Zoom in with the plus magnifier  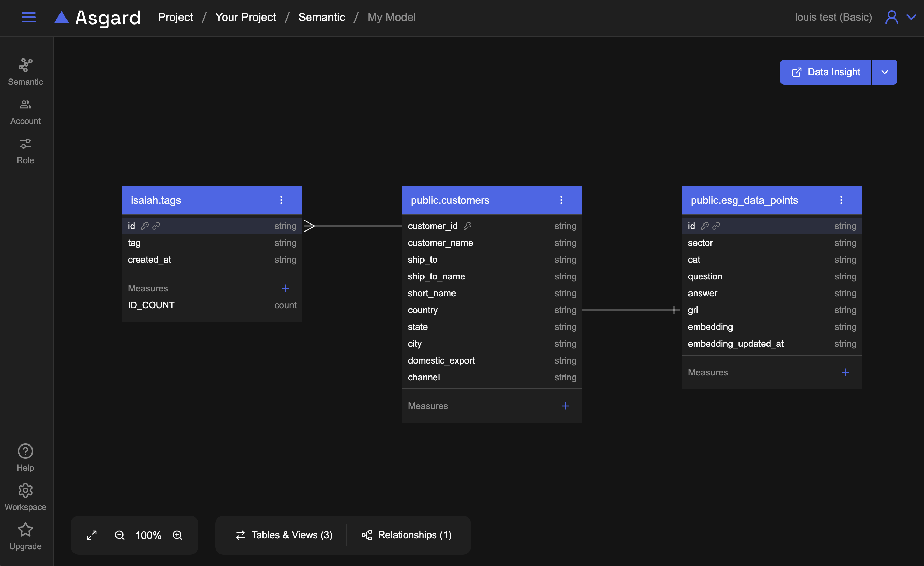177,535
